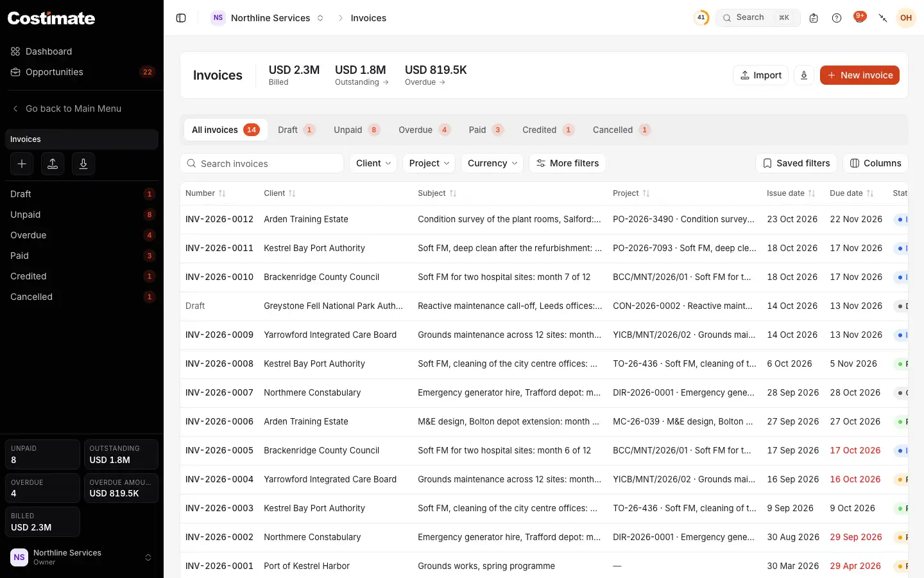The image size is (924, 578).
Task: Open the global Search box in header
Action: (x=758, y=18)
